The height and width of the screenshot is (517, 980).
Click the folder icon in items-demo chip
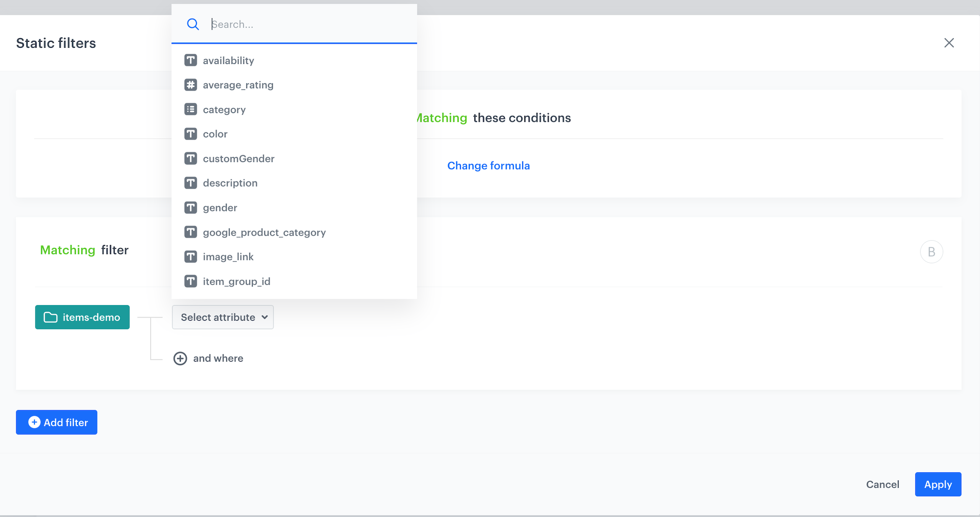tap(50, 317)
